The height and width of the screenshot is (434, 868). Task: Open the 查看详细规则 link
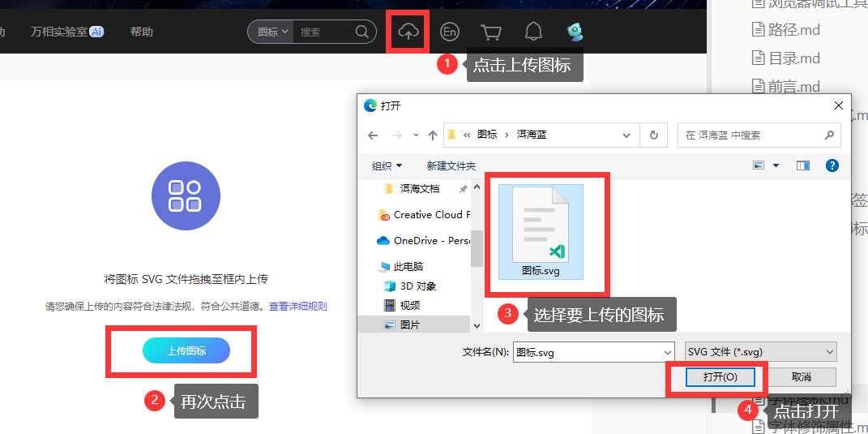297,306
